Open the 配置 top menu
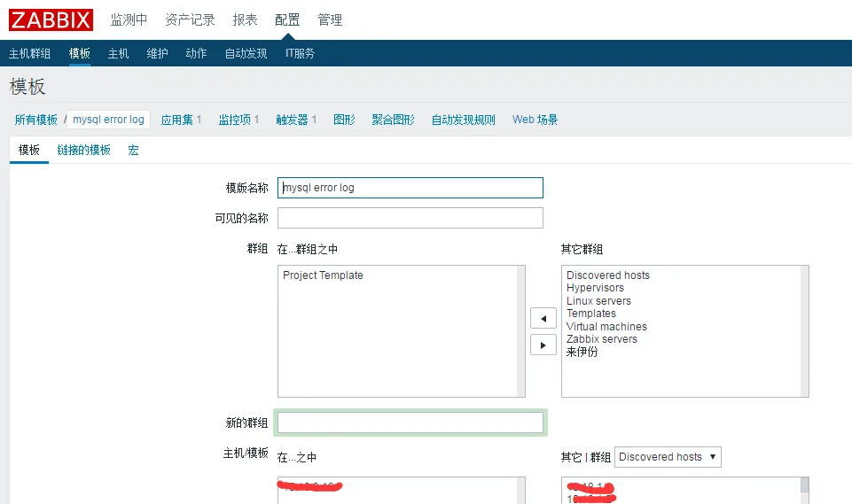This screenshot has height=504, width=852. tap(287, 20)
